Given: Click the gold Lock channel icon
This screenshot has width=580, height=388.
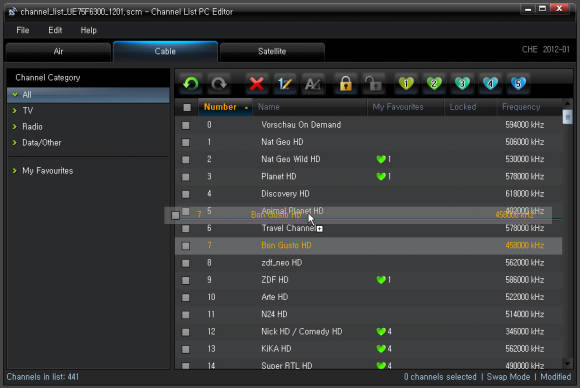Looking at the screenshot, I should tap(345, 84).
